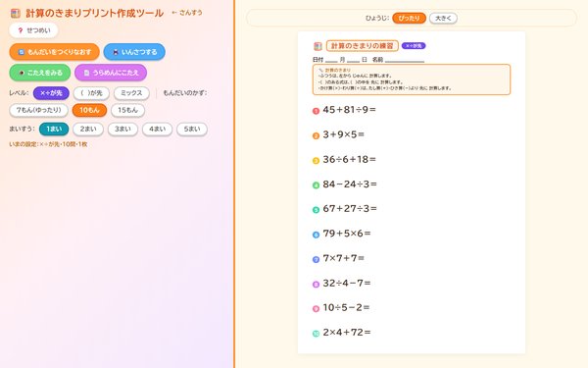
Task: Select the ミックス level
Action: [x=131, y=93]
